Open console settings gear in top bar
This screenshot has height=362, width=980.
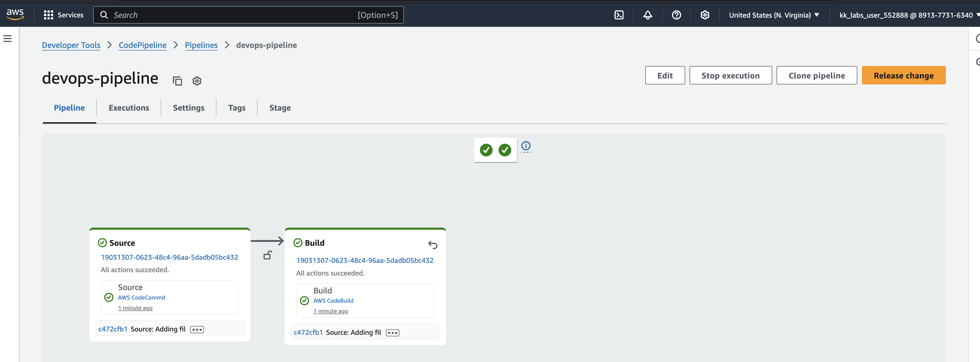(x=705, y=15)
